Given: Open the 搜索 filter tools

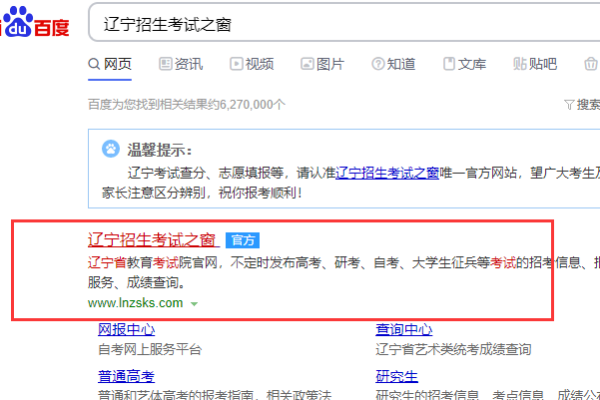Looking at the screenshot, I should coord(582,104).
